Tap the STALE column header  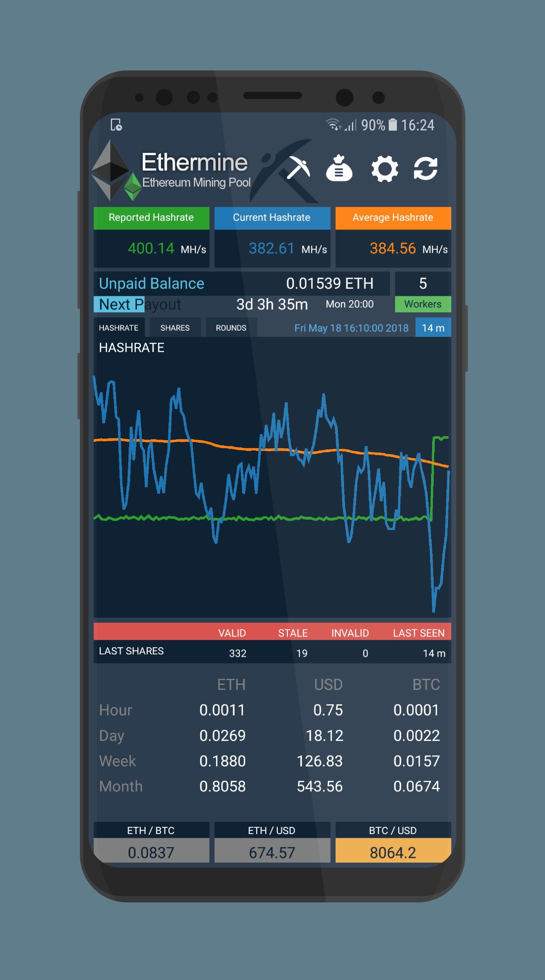click(293, 633)
